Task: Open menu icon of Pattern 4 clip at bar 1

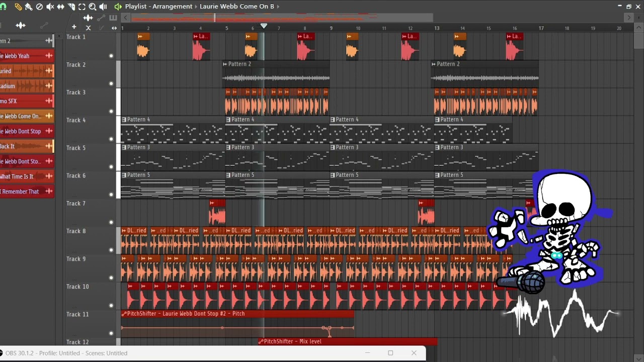Action: [x=124, y=120]
